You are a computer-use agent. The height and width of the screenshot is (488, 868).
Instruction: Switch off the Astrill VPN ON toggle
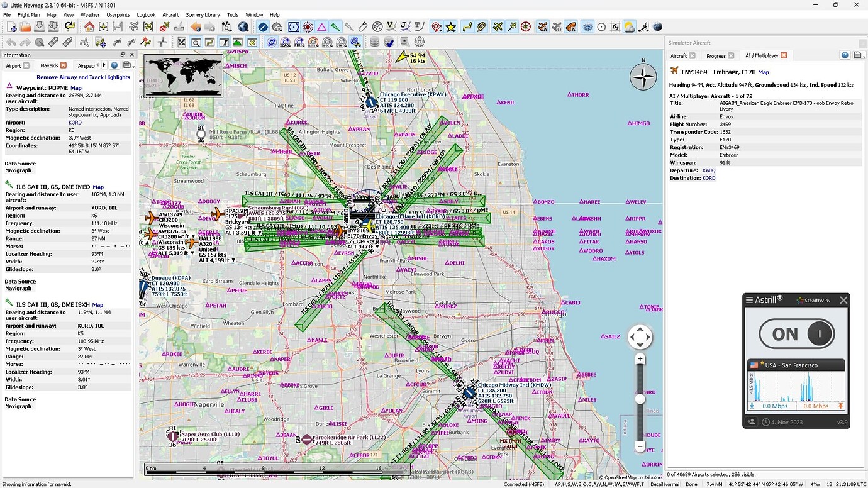(796, 333)
